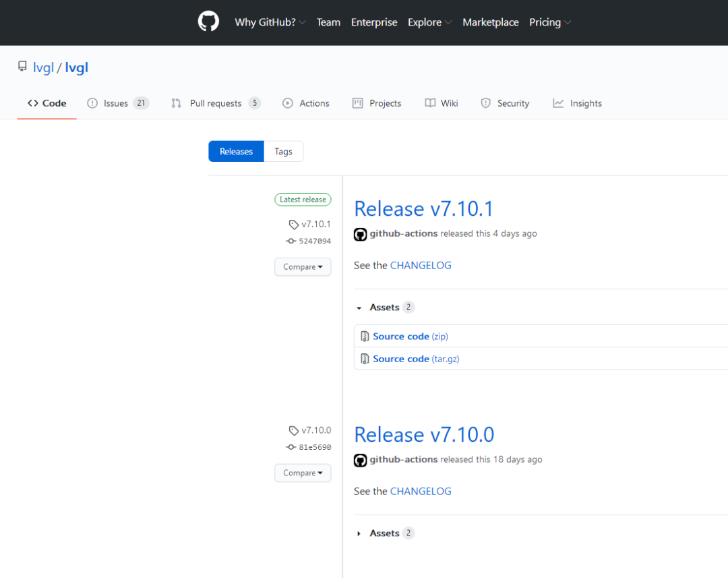
Task: Click the zip file icon for Source code (zip)
Action: 365,337
